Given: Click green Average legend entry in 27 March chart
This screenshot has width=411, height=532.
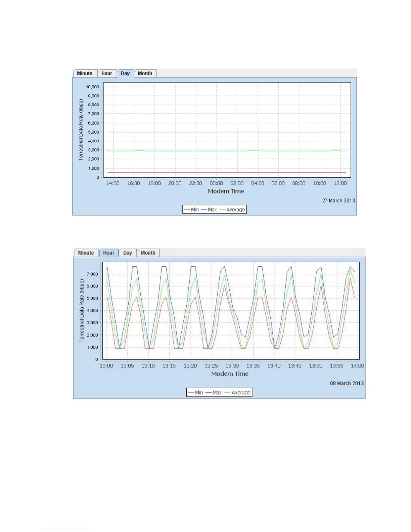Looking at the screenshot, I should click(x=232, y=210).
